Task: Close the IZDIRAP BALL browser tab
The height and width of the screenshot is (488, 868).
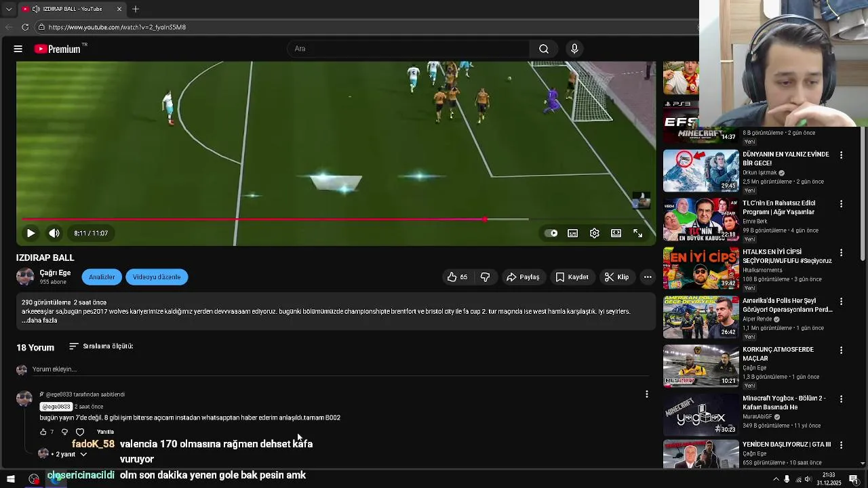Action: 119,9
